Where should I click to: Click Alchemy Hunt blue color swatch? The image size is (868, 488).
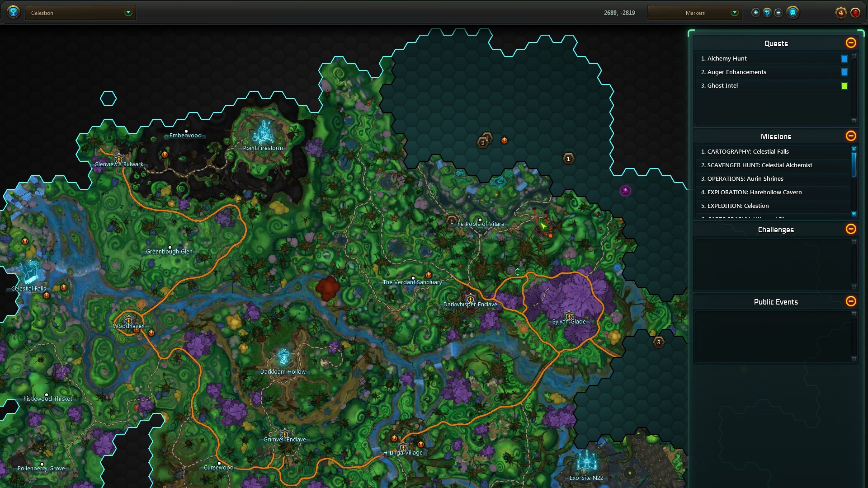pyautogui.click(x=844, y=59)
